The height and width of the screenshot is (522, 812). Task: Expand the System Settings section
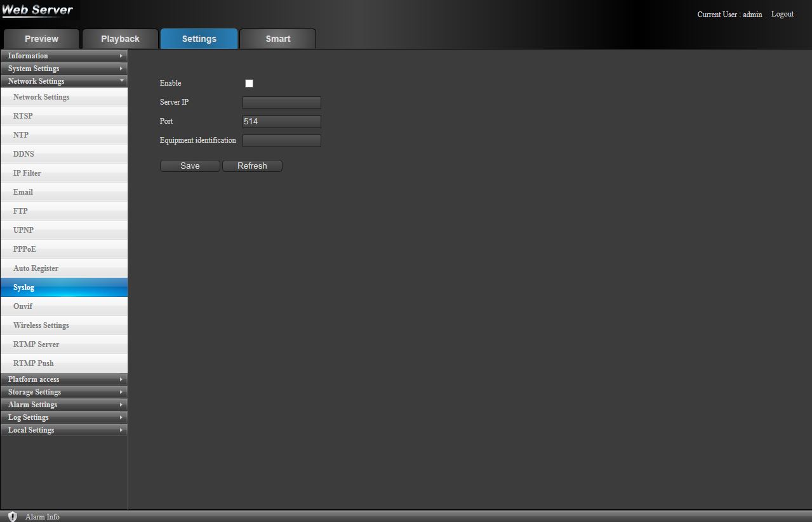tap(63, 69)
